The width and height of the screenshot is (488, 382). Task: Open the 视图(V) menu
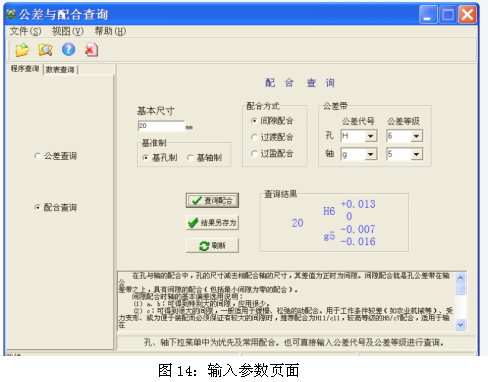click(67, 31)
